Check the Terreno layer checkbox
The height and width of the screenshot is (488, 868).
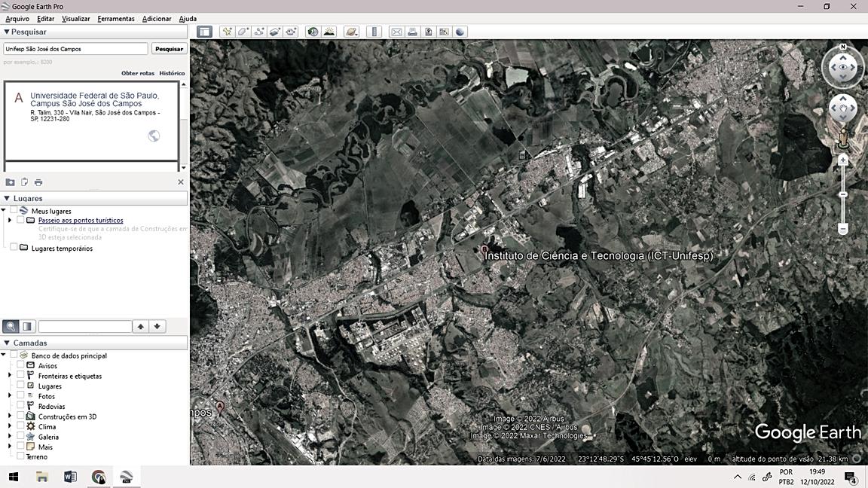[x=20, y=456]
